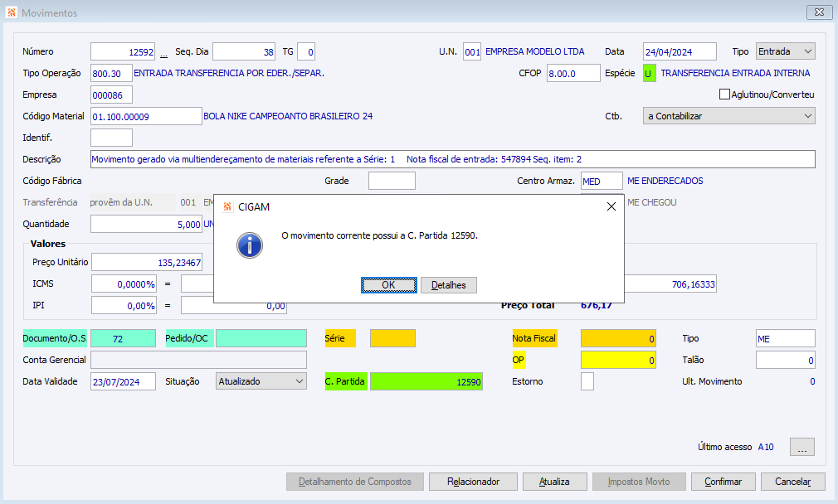Click the Confirmar button
The height and width of the screenshot is (504, 838).
(x=724, y=482)
